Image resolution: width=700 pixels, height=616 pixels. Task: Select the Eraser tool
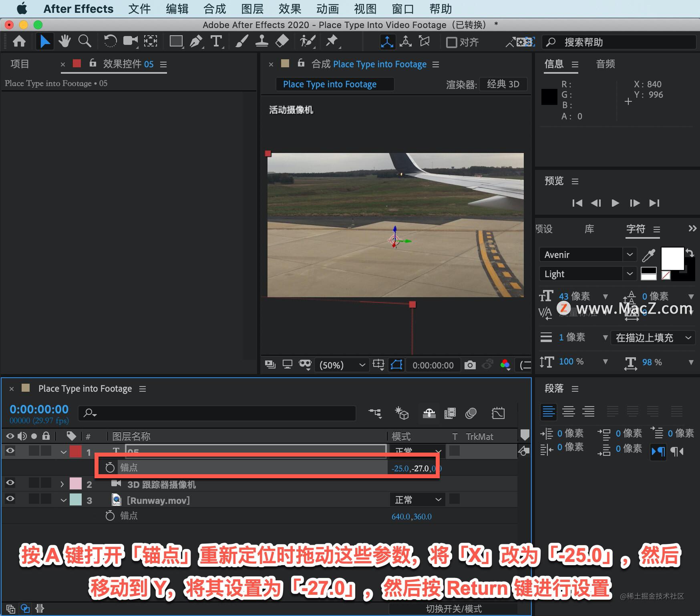pyautogui.click(x=282, y=41)
